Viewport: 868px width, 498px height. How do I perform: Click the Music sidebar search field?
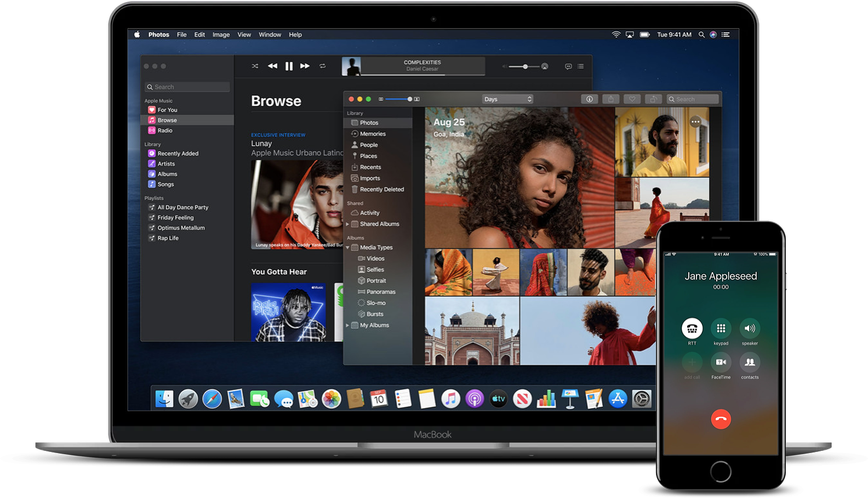coord(187,87)
